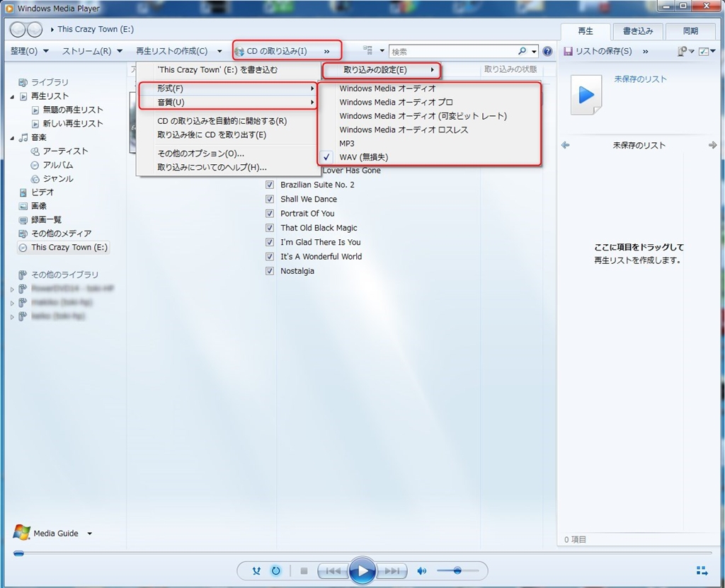Click the large Play button

pyautogui.click(x=362, y=571)
